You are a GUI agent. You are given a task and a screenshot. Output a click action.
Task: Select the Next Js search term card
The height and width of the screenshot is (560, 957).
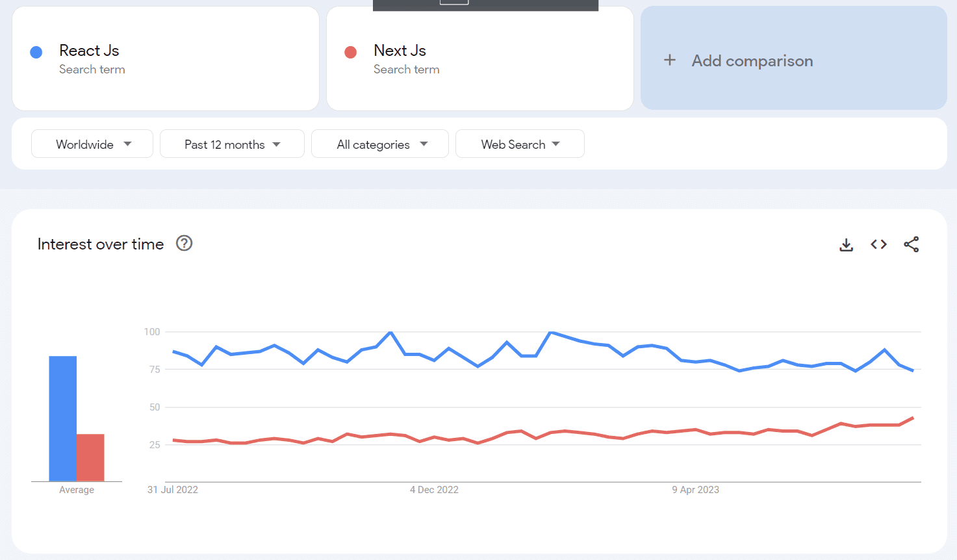[x=480, y=58]
